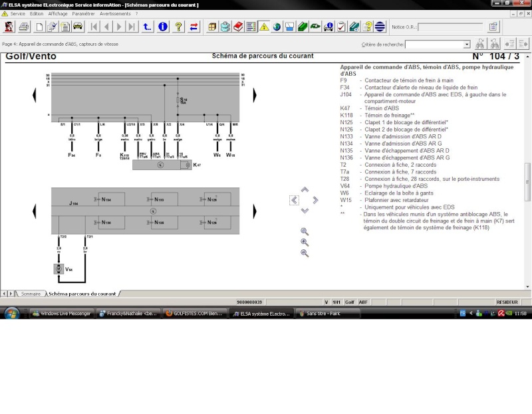Switch to Sans titre - Paint taskbar item
Image resolution: width=532 pixels, height=414 pixels.
[327, 314]
